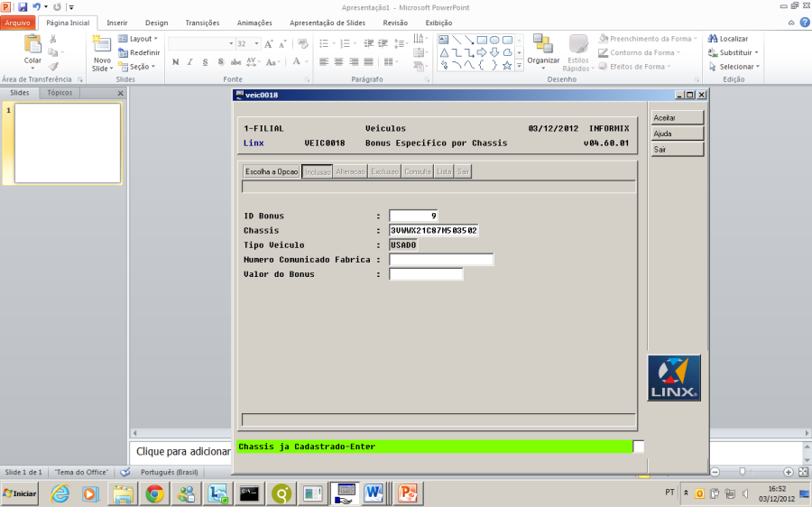This screenshot has height=507, width=812.
Task: Toggle italic formatting
Action: pyautogui.click(x=190, y=62)
